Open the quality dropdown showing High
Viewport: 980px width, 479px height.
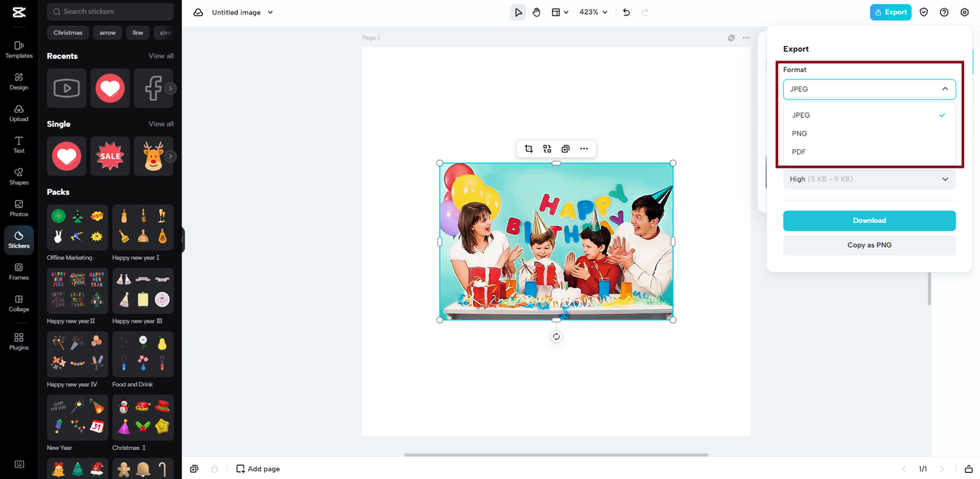click(869, 179)
